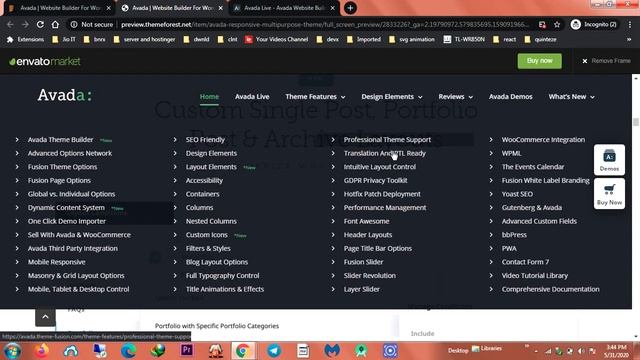Open the server and hostinger bookmark folder
The height and width of the screenshot is (360, 640).
point(144,40)
